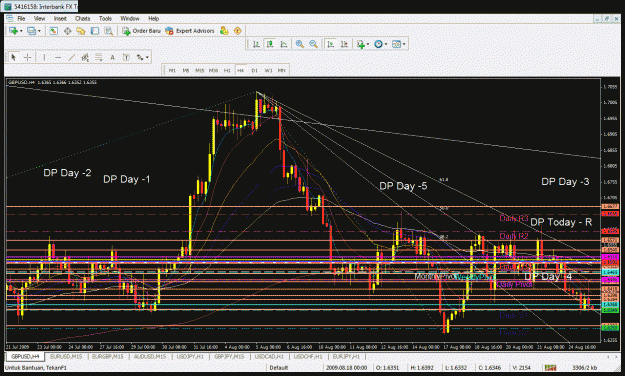Toggle chart Auto Scroll
625x376 pixels.
[330, 44]
